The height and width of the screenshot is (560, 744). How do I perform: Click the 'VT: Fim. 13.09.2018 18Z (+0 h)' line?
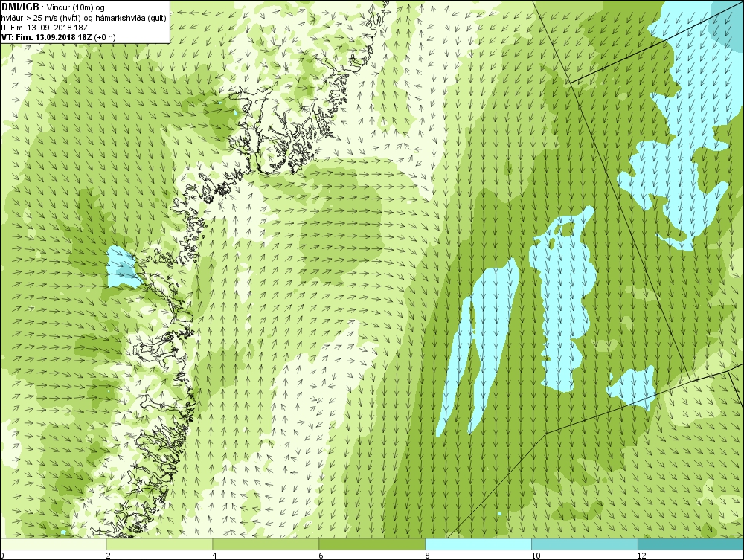click(x=58, y=37)
